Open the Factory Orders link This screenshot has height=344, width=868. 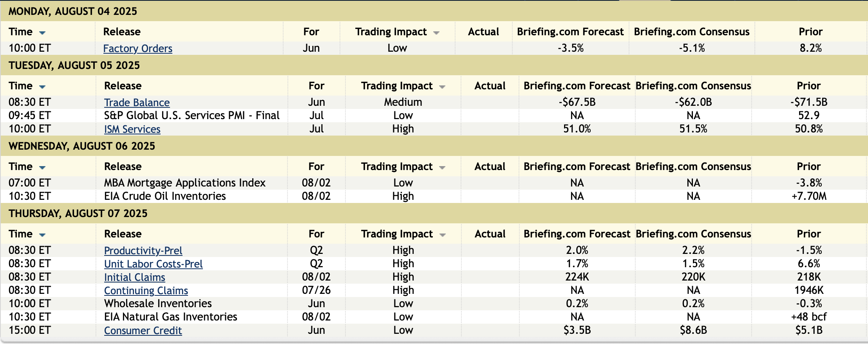coord(137,49)
